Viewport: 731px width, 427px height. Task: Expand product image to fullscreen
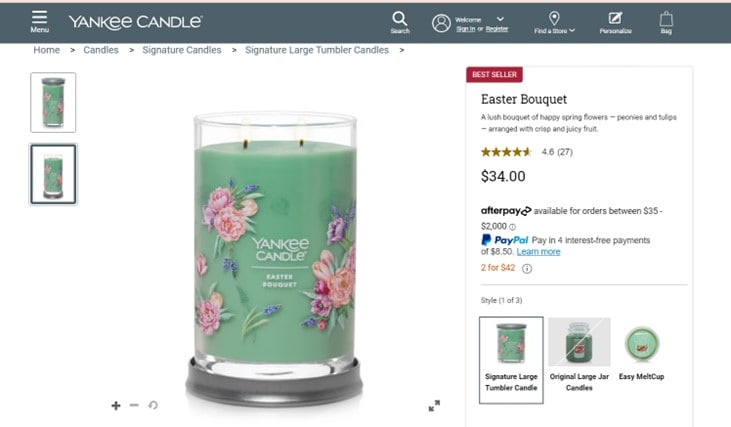point(434,406)
